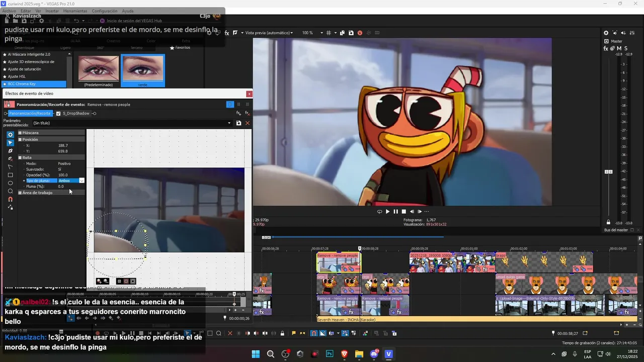Select the oval mask creation tool
644x362 pixels.
point(10,183)
